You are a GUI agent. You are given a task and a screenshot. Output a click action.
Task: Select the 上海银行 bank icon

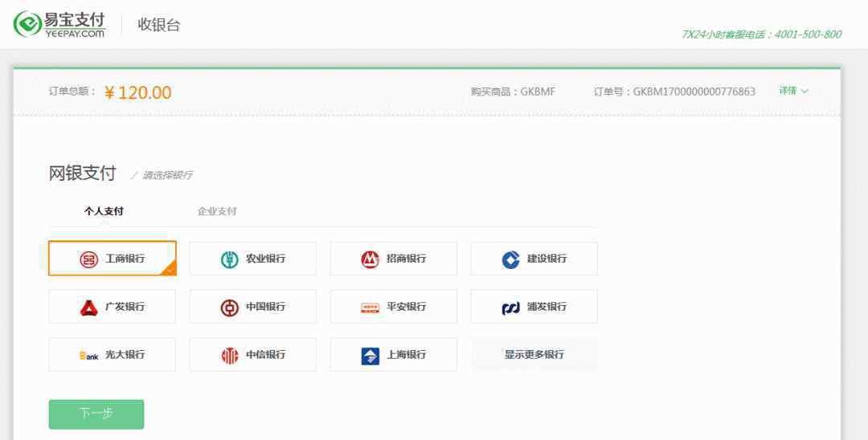tap(370, 356)
